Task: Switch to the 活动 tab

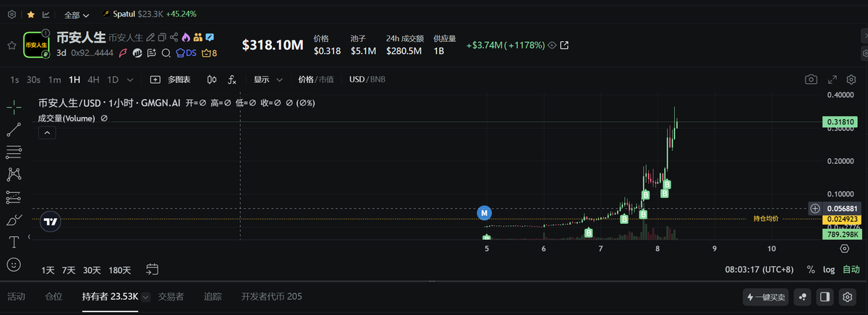Action: pos(16,296)
